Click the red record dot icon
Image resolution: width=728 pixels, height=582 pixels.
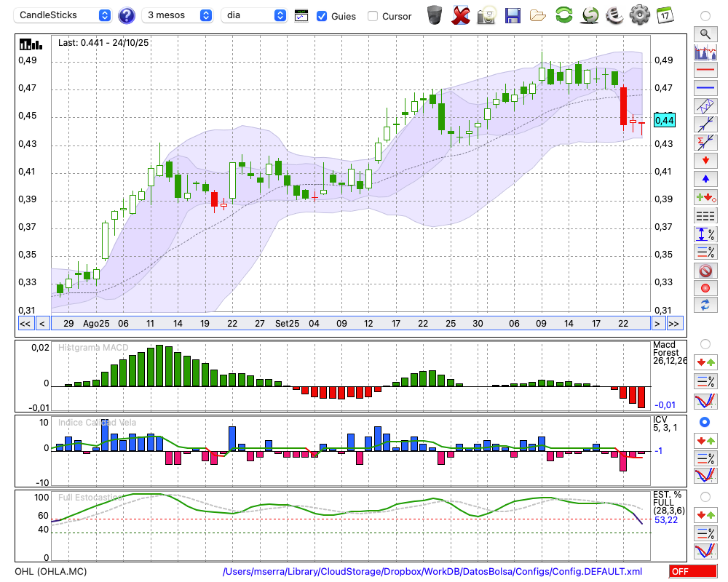click(705, 288)
